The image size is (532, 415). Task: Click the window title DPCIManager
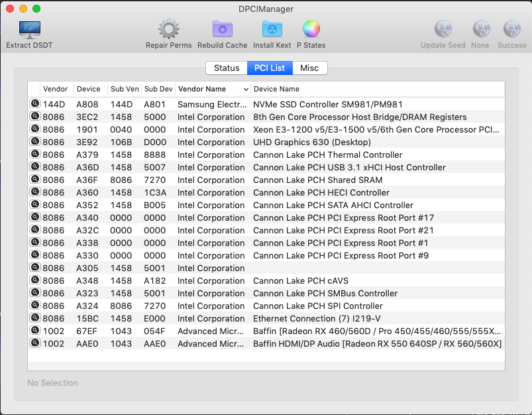click(x=266, y=9)
